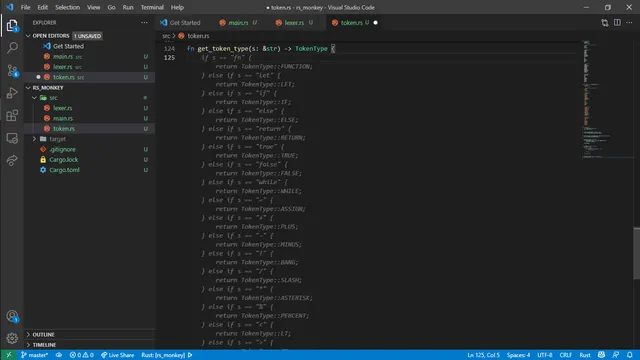Open Get Started in open editors list
This screenshot has height=360, width=640.
pyautogui.click(x=89, y=46)
